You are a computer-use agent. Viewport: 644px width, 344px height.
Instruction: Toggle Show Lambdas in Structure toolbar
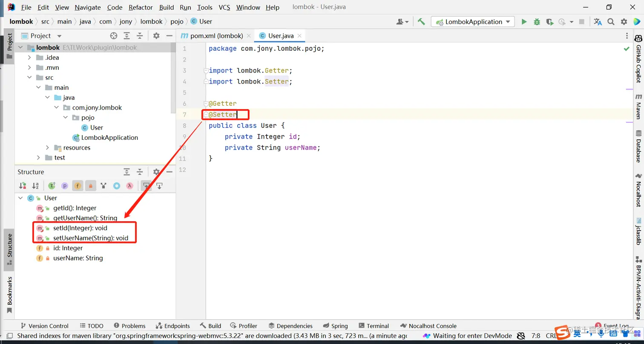click(129, 186)
